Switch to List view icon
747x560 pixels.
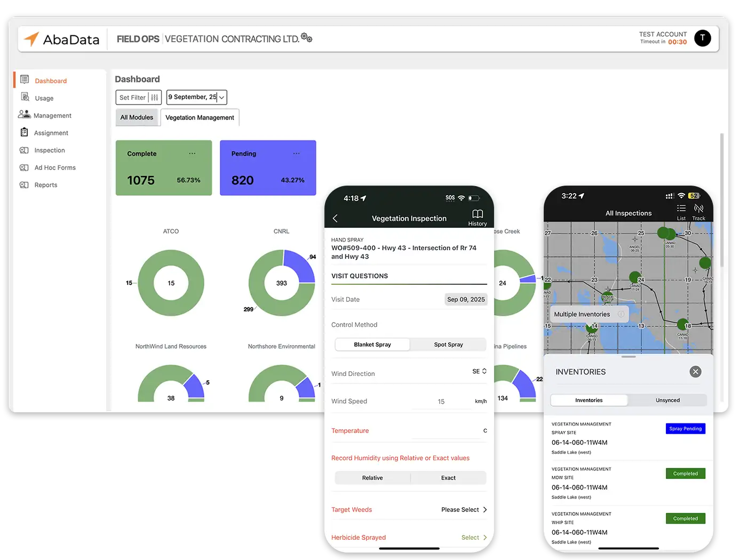681,209
